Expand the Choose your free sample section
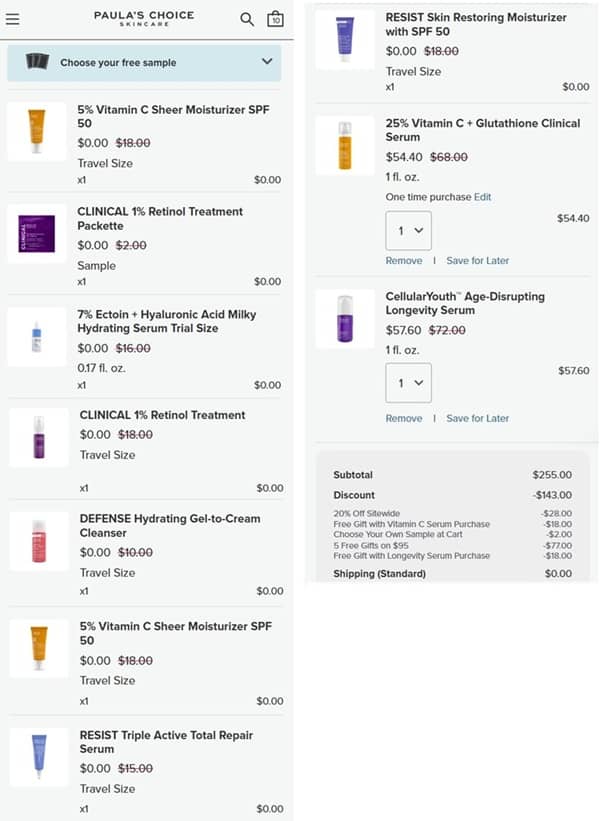 [267, 62]
